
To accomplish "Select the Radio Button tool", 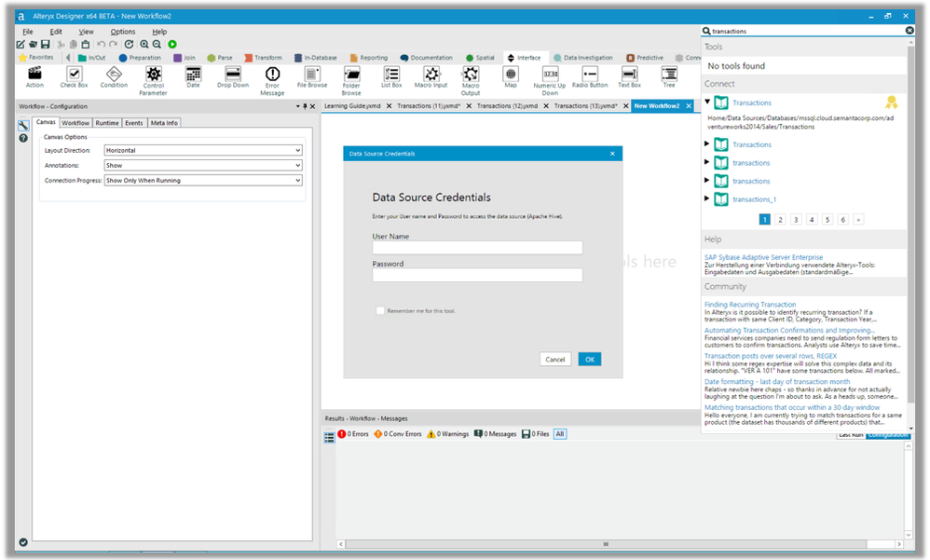I will tap(590, 76).
